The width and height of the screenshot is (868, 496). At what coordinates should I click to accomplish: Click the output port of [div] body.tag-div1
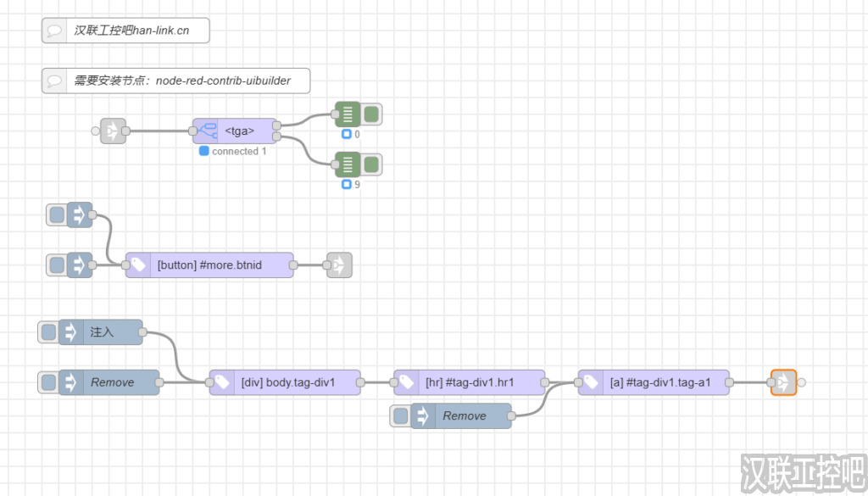(360, 382)
